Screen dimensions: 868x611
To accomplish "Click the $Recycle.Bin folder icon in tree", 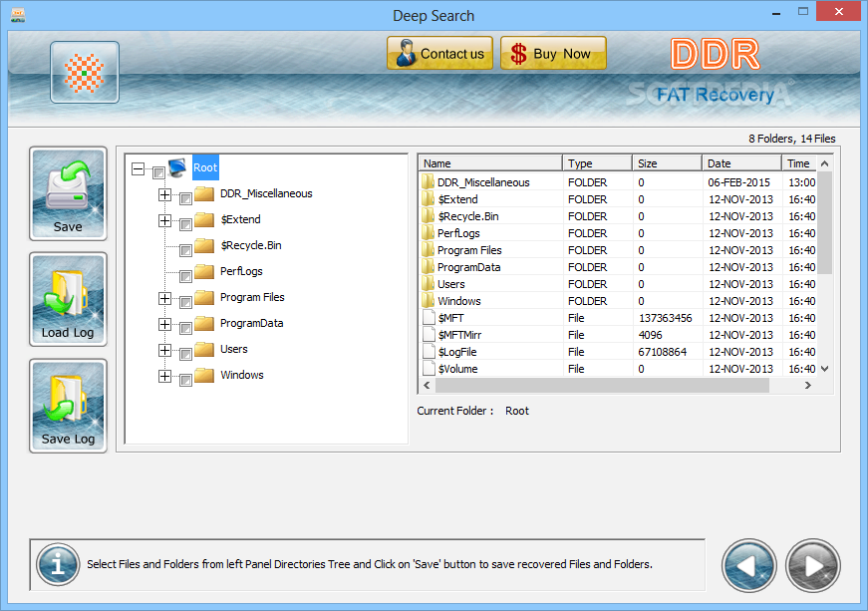I will point(204,246).
